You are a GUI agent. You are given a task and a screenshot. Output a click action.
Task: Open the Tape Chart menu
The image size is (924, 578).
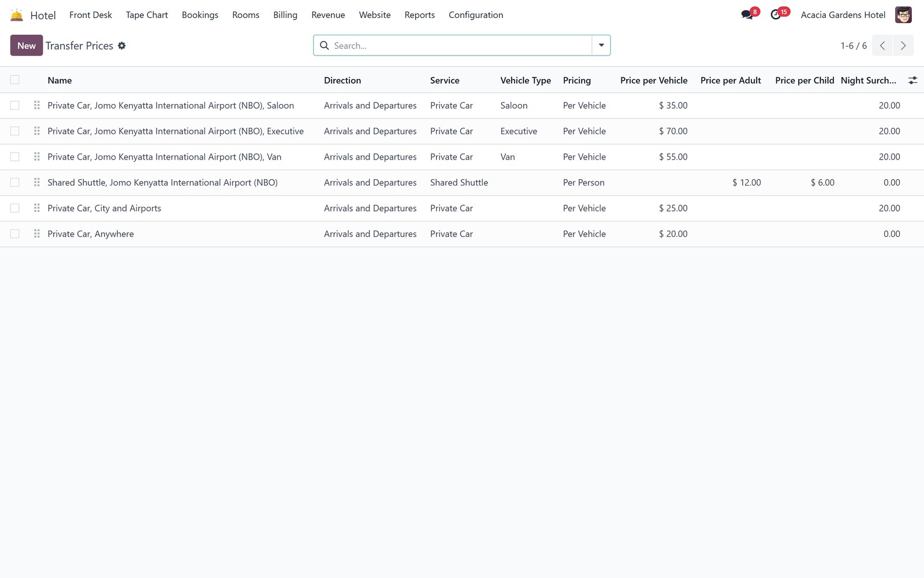point(147,15)
